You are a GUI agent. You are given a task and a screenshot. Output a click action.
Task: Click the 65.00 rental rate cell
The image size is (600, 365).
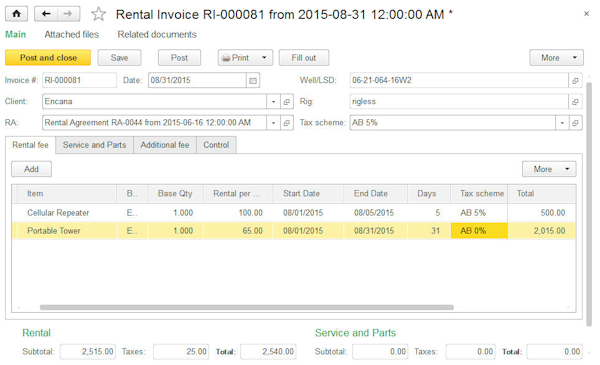(x=238, y=231)
